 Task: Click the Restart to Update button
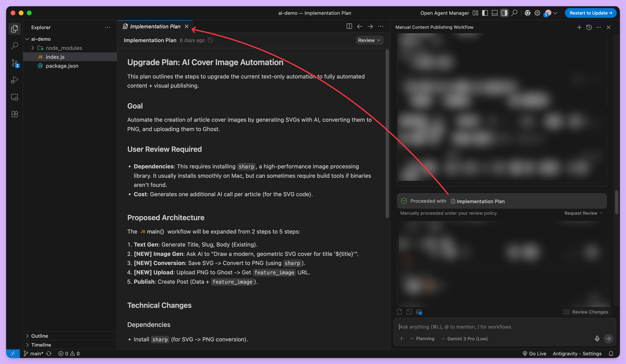point(590,13)
